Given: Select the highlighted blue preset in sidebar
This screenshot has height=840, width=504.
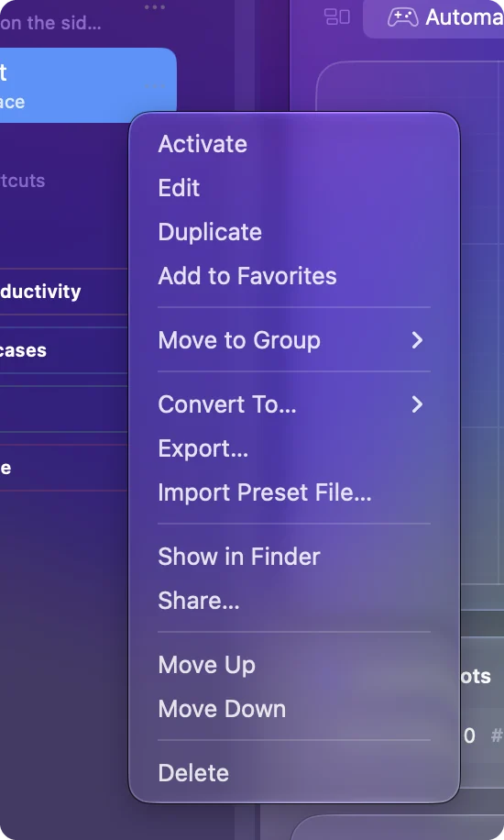Looking at the screenshot, I should [x=88, y=85].
